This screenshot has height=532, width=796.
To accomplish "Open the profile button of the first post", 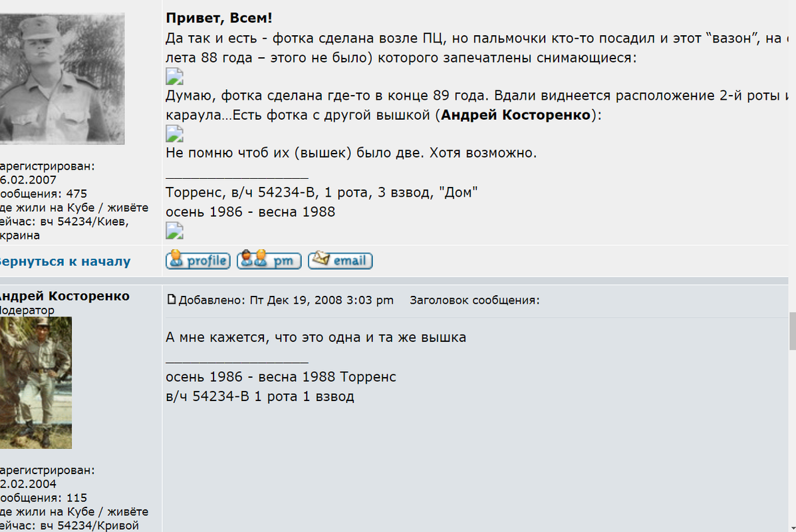I will [198, 261].
